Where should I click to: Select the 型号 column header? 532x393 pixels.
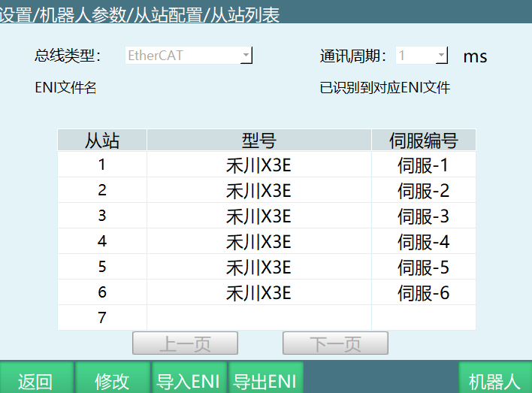point(259,140)
